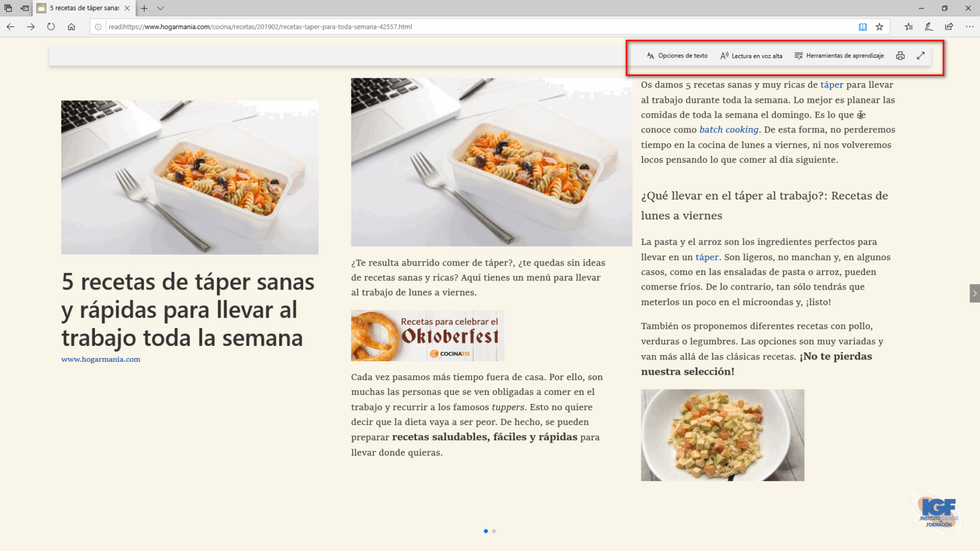Open Herramientas de aprendizaje
This screenshot has height=551, width=980.
(839, 56)
